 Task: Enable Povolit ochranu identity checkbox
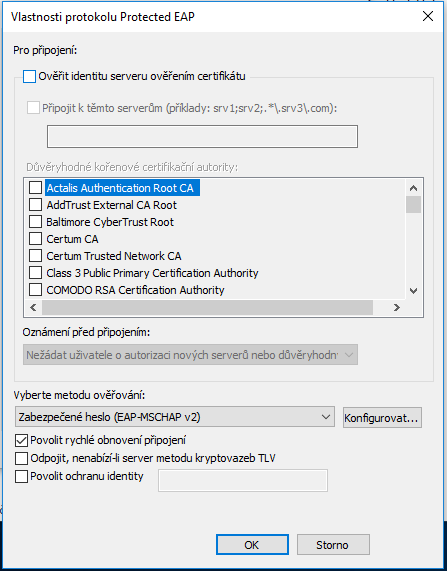click(x=21, y=476)
